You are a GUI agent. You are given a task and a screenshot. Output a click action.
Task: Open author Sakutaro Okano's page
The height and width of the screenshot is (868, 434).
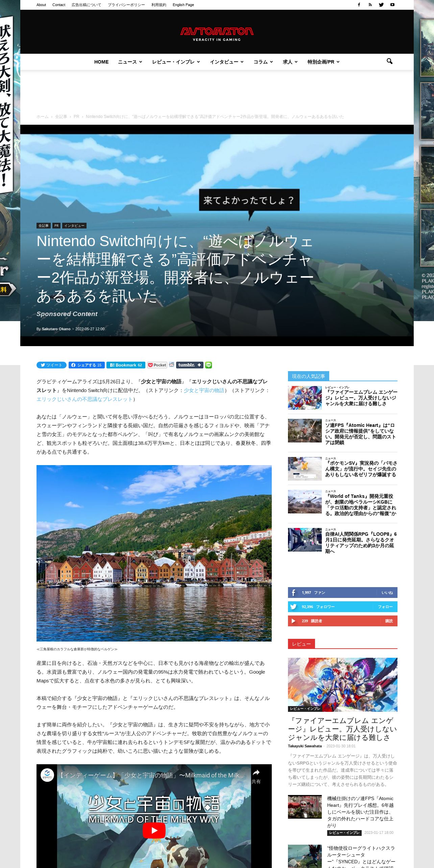[x=56, y=329]
